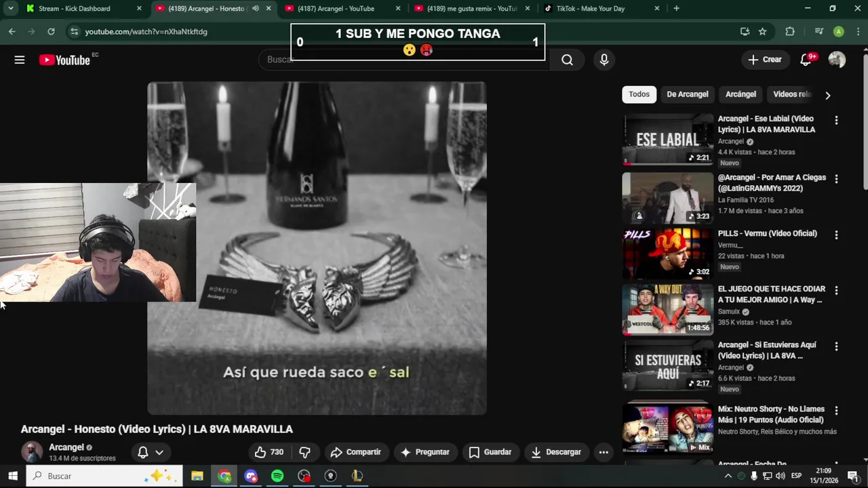Open options for Ese Labial video
Viewport: 868px width, 488px height.
[836, 120]
